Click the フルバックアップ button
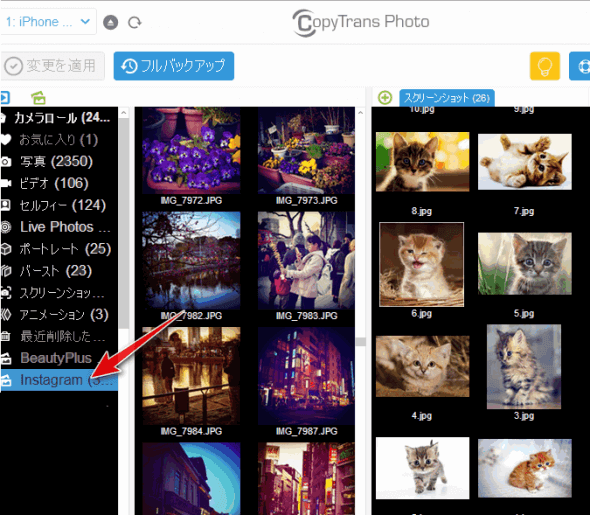 (174, 66)
